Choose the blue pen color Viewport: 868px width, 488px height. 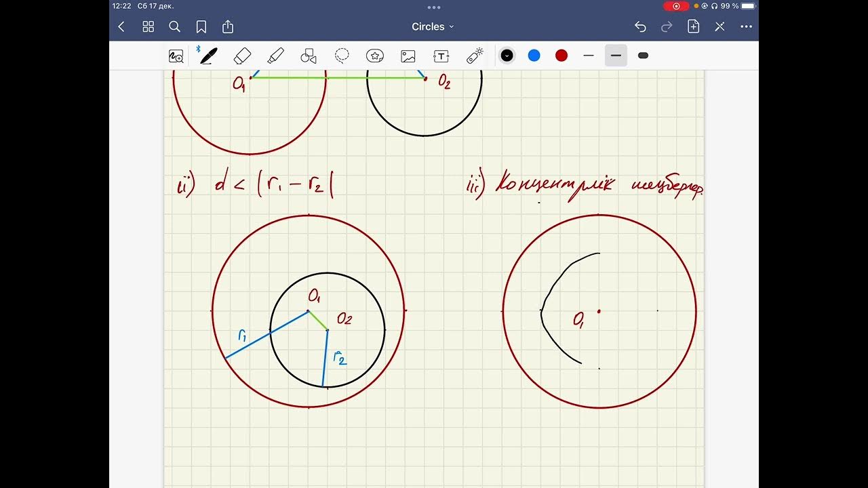(534, 56)
